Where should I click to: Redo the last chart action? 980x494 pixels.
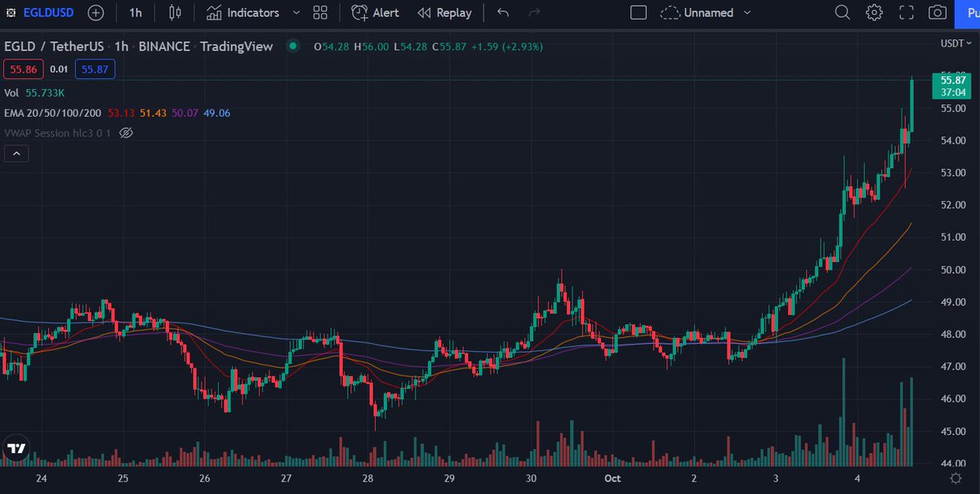[535, 13]
